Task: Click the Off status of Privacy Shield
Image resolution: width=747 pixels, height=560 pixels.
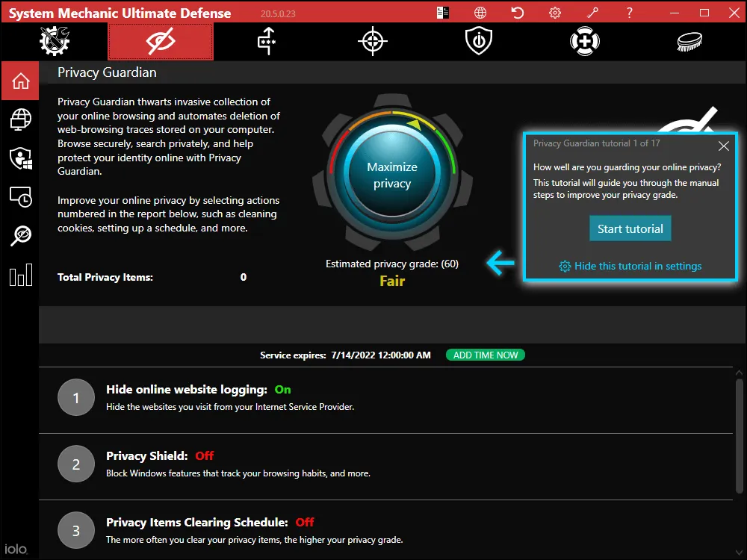Action: click(x=205, y=455)
